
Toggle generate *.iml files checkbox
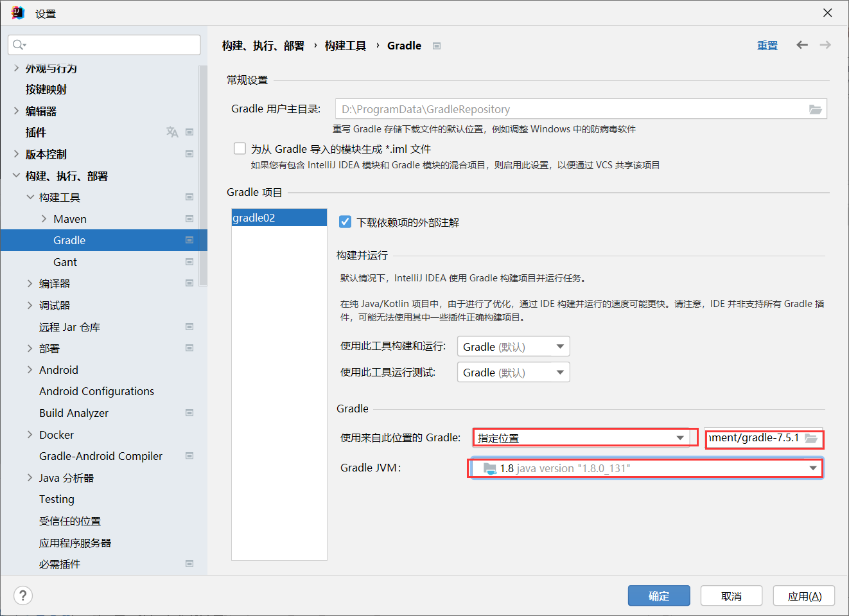tap(240, 148)
